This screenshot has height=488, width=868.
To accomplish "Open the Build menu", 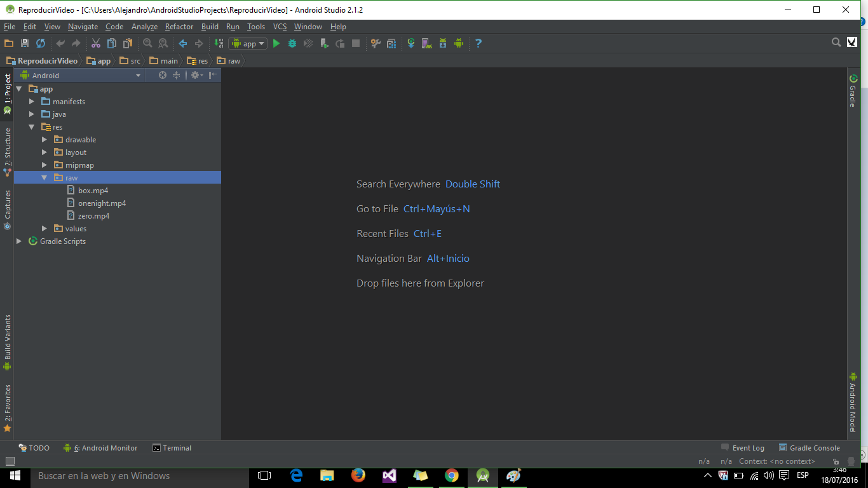I will (210, 27).
